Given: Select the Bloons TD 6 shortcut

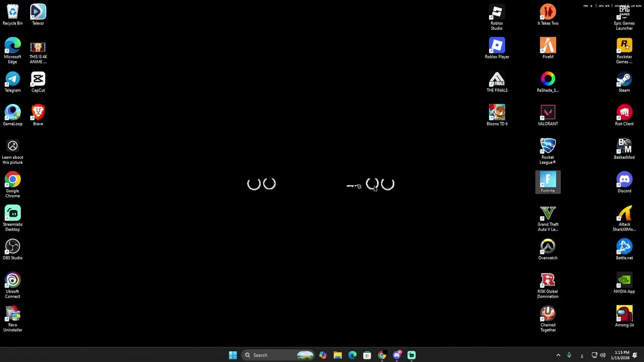Looking at the screenshot, I should tap(497, 115).
